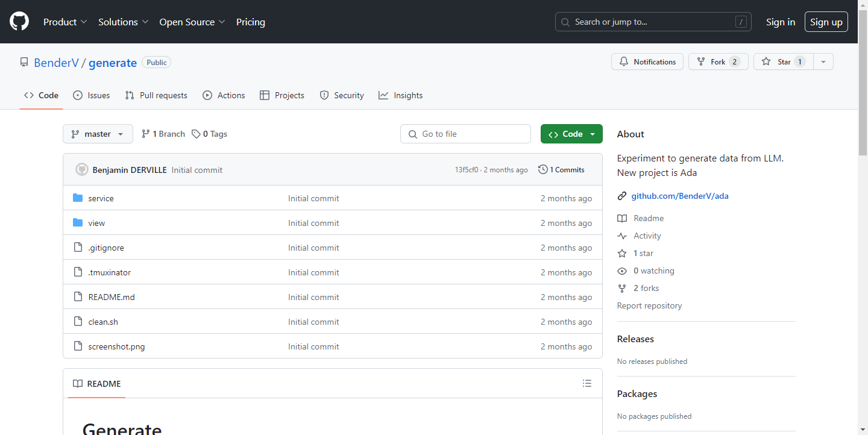
Task: Click the screenshot.png file icon
Action: click(x=78, y=346)
